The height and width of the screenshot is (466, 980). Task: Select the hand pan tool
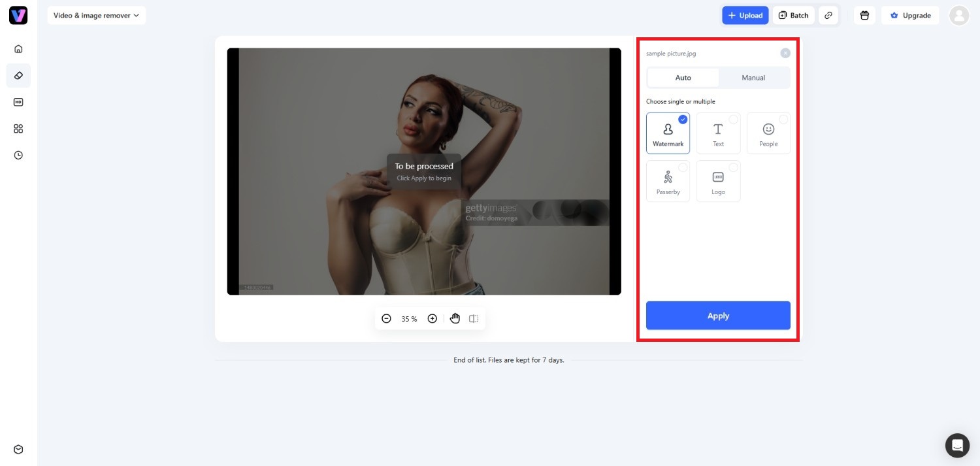point(455,319)
